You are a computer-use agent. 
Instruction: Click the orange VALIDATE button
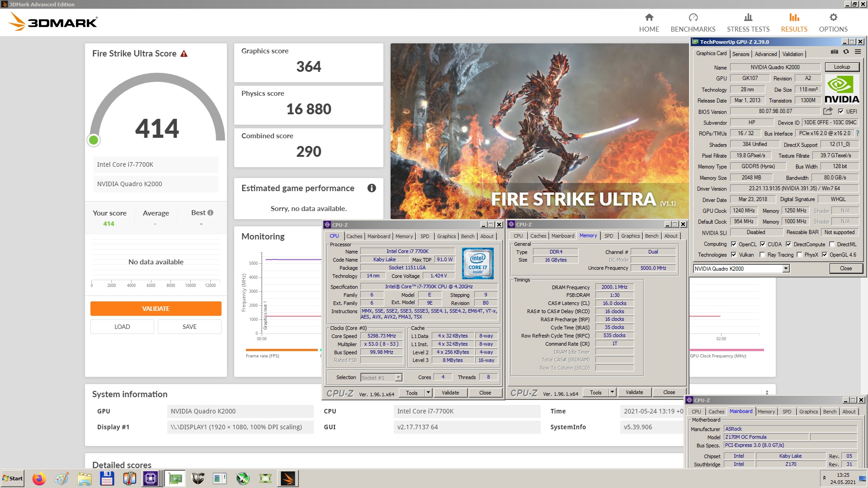coord(156,309)
